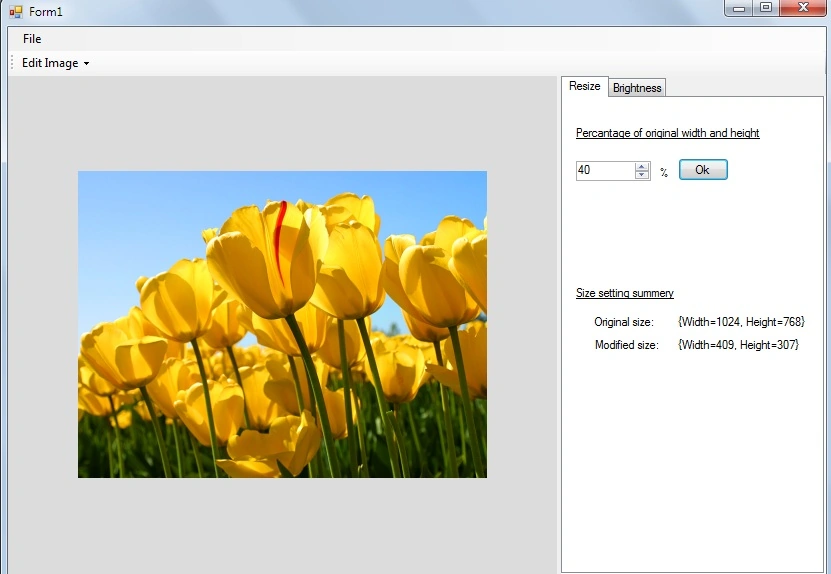Open the File menu
Screen dimensions: 831x574
coord(32,39)
